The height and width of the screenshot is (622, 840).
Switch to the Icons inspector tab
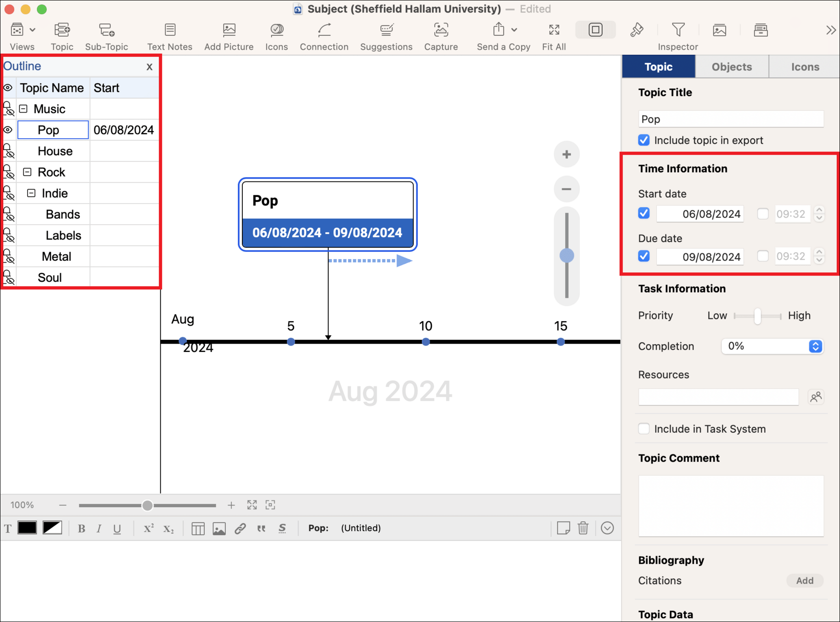(x=805, y=67)
